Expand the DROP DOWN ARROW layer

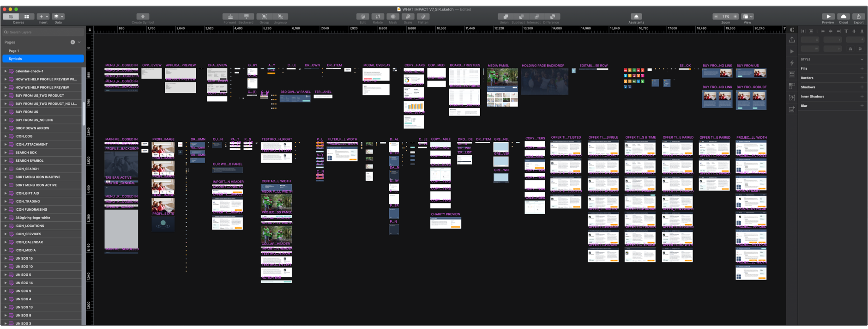(x=6, y=128)
